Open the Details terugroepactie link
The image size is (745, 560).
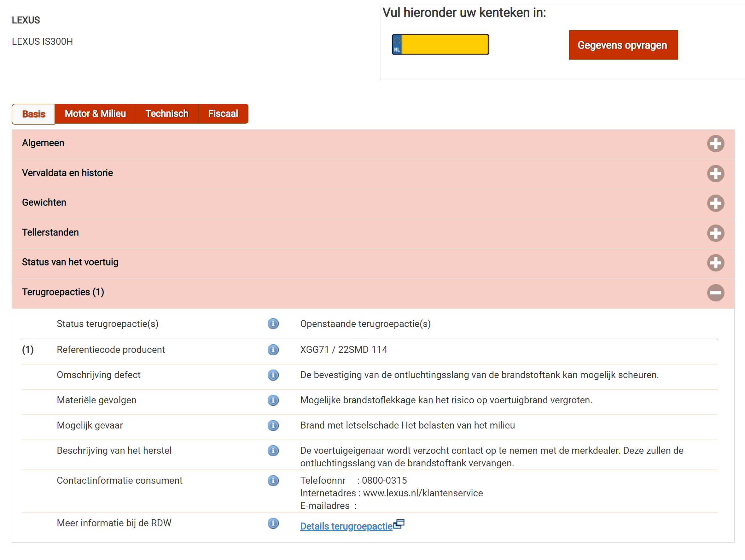[346, 526]
